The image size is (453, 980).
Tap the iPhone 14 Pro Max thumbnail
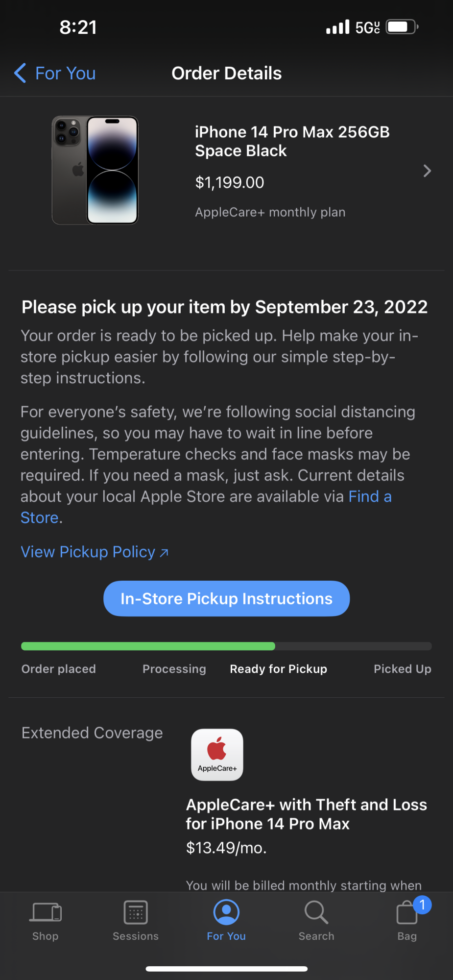[95, 171]
